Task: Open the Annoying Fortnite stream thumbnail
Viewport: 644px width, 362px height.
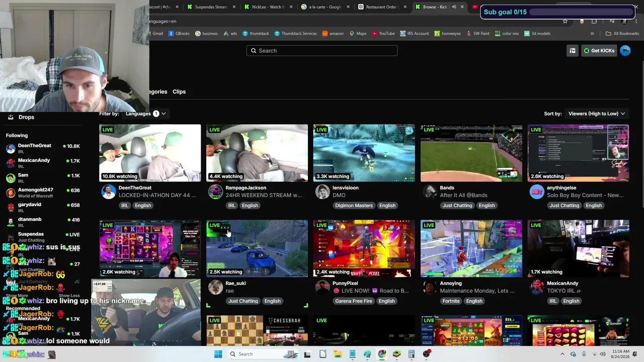Action: [x=471, y=248]
